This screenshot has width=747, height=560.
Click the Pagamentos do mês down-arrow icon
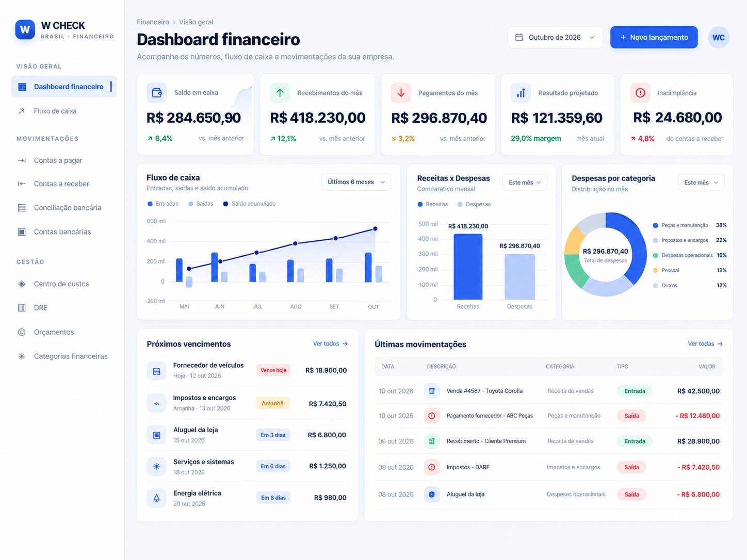401,93
